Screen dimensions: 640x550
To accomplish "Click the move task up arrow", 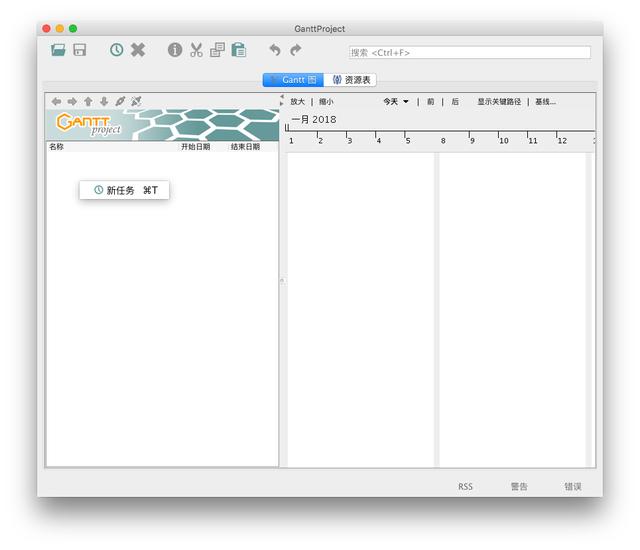I will pyautogui.click(x=88, y=101).
